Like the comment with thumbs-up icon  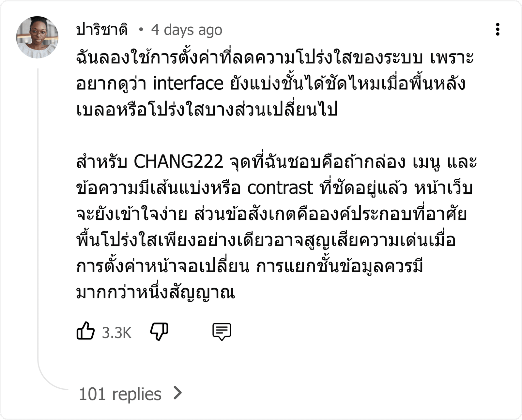[85, 331]
